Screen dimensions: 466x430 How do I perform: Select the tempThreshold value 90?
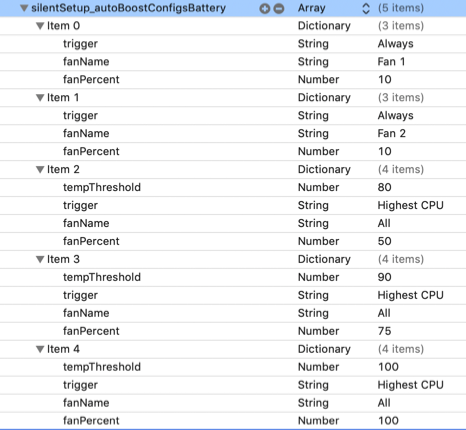click(384, 277)
